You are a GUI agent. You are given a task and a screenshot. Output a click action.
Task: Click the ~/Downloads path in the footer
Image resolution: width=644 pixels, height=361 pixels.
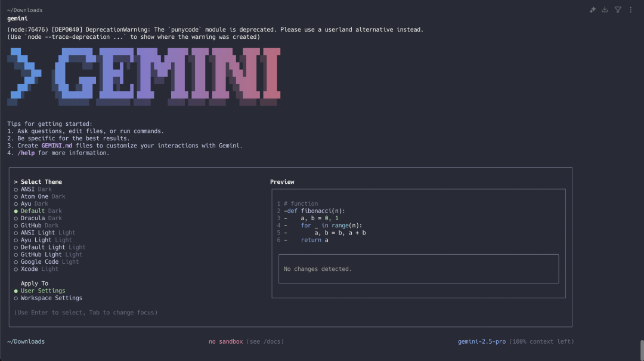(26, 342)
